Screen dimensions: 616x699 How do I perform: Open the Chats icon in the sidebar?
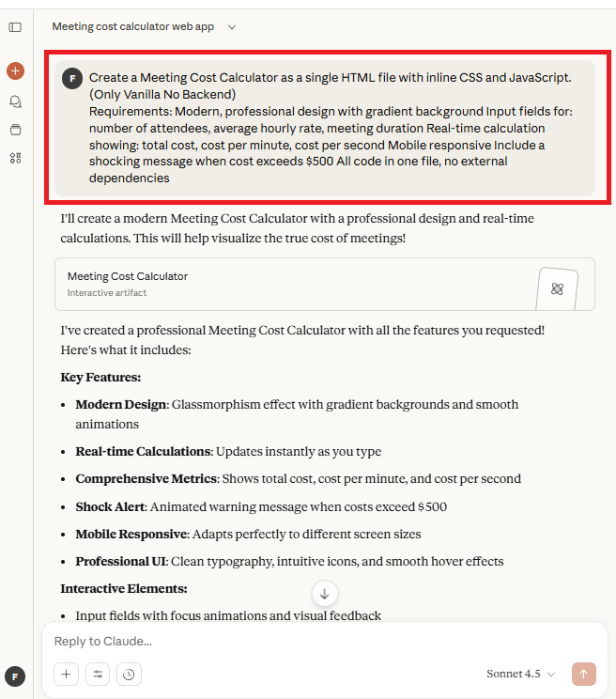tap(15, 101)
